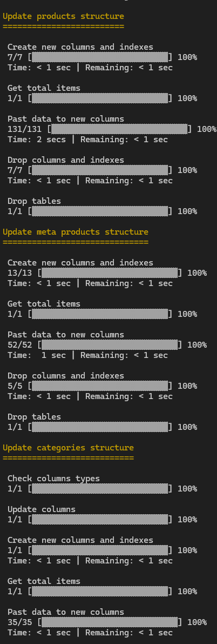Select the "Check columns types" label
The image size is (217, 644).
click(x=54, y=479)
